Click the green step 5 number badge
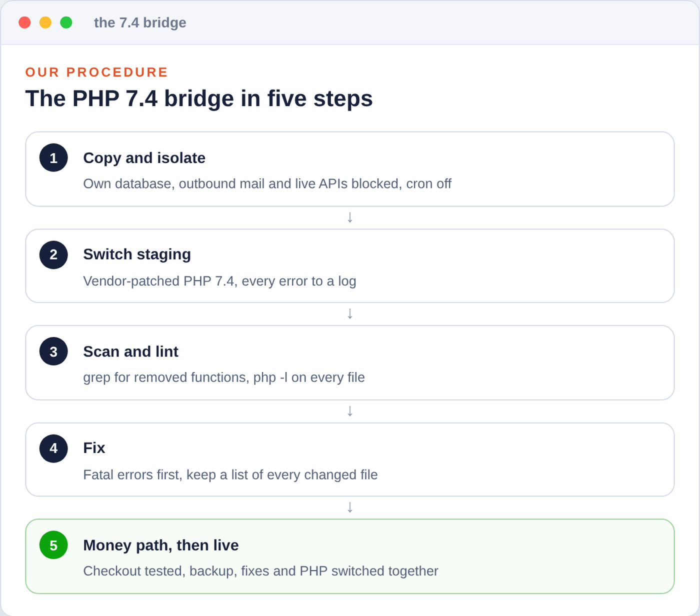The width and height of the screenshot is (700, 616). 53,545
